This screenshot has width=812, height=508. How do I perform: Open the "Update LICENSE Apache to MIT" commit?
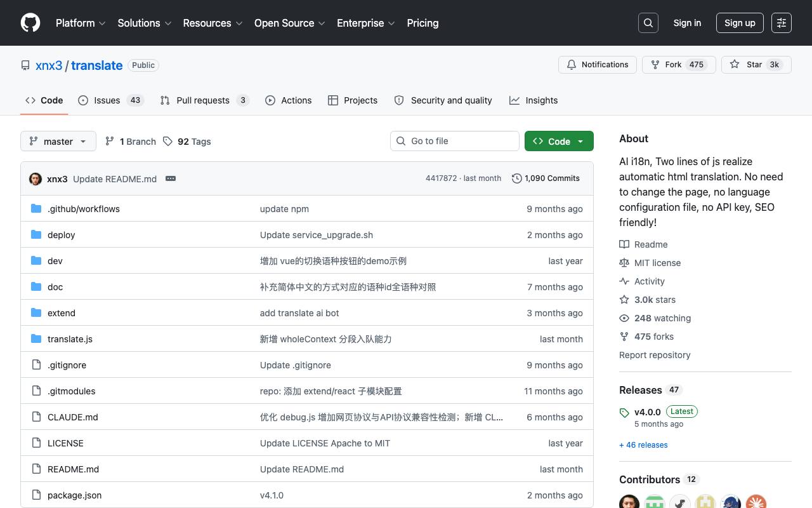[x=325, y=443]
